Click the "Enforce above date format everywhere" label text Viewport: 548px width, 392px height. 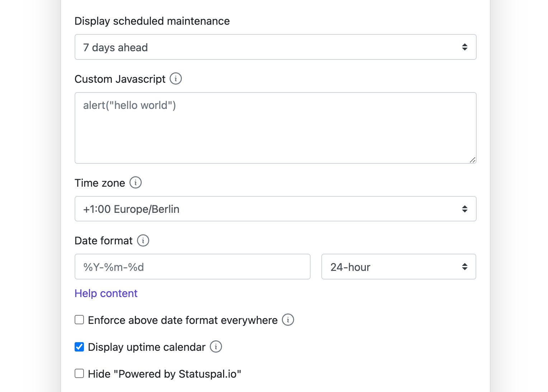tap(183, 320)
